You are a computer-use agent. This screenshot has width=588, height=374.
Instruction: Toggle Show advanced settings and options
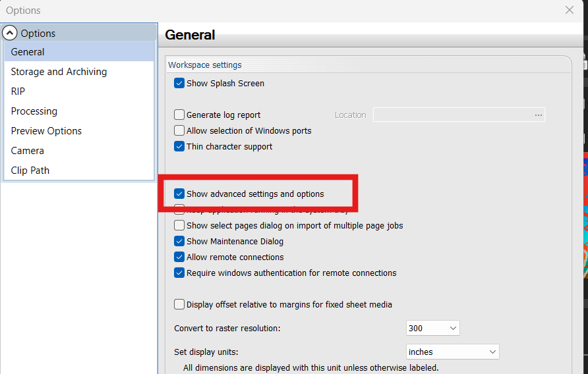pos(179,194)
